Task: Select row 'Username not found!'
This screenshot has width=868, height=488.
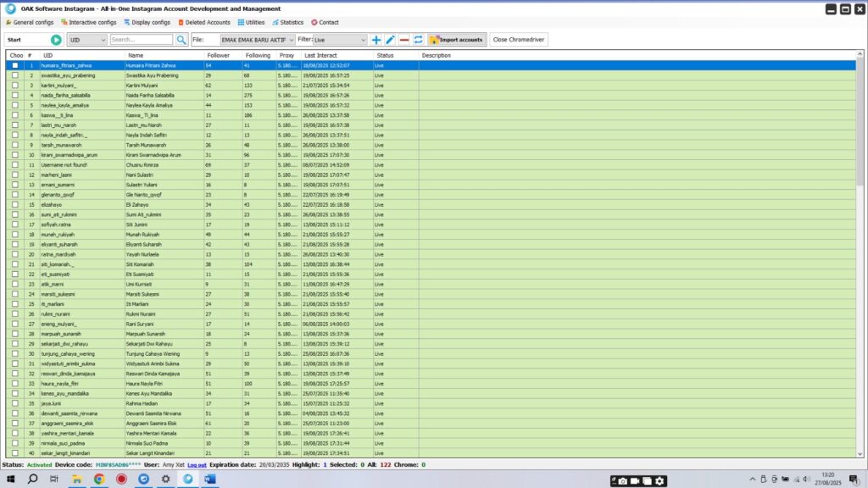Action: [x=431, y=165]
